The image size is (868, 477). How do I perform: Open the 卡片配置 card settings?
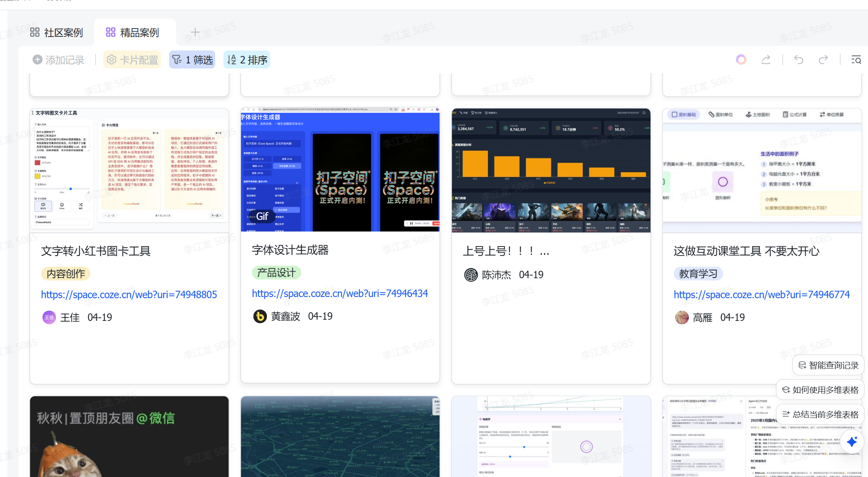tap(132, 60)
